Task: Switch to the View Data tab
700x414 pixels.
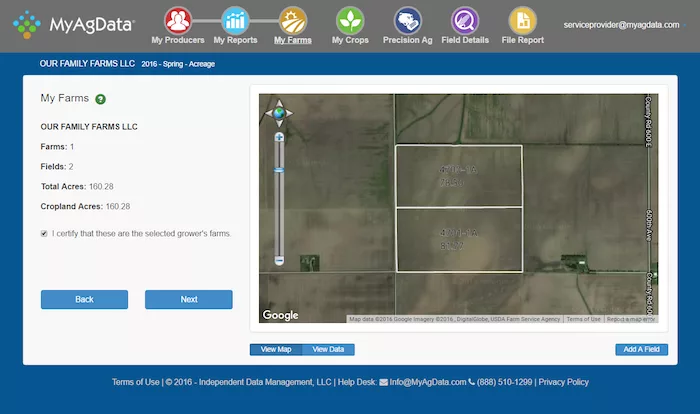Action: click(x=328, y=349)
